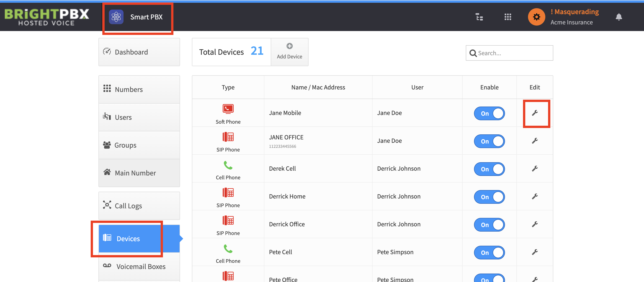Click the Pete Cell device name
This screenshot has width=644, height=282.
pos(281,252)
